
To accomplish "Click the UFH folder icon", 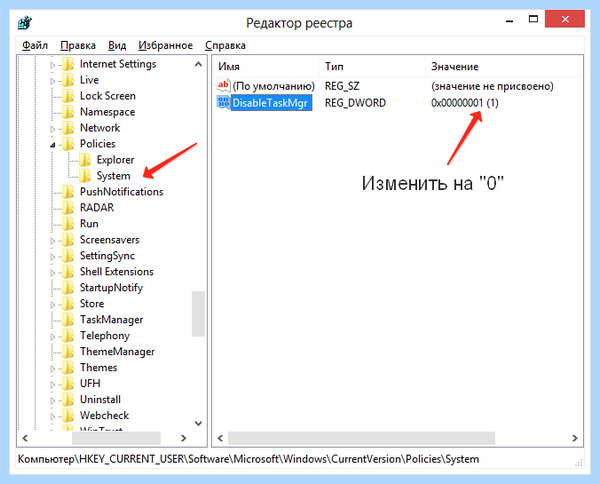I will coord(68,384).
